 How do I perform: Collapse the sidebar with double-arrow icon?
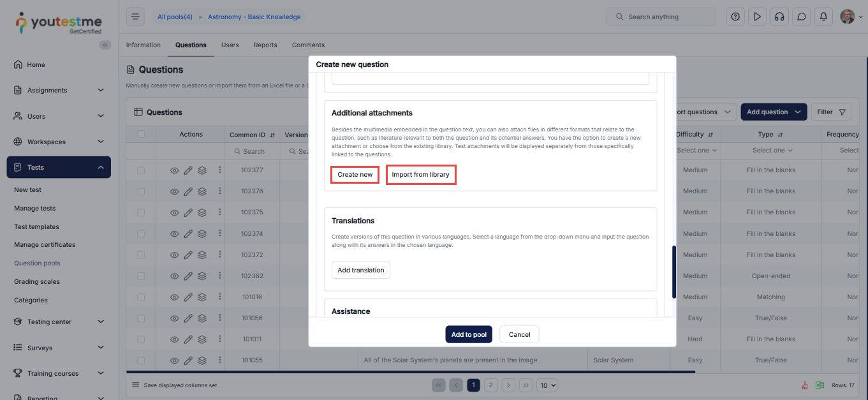click(105, 45)
